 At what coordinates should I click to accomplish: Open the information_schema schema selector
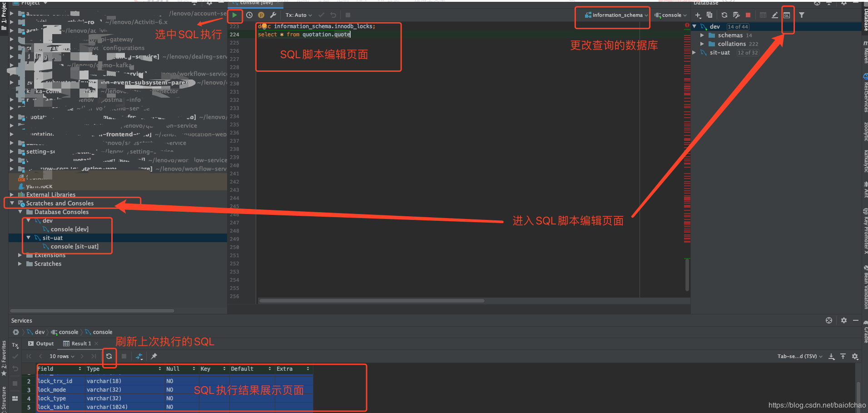(616, 15)
